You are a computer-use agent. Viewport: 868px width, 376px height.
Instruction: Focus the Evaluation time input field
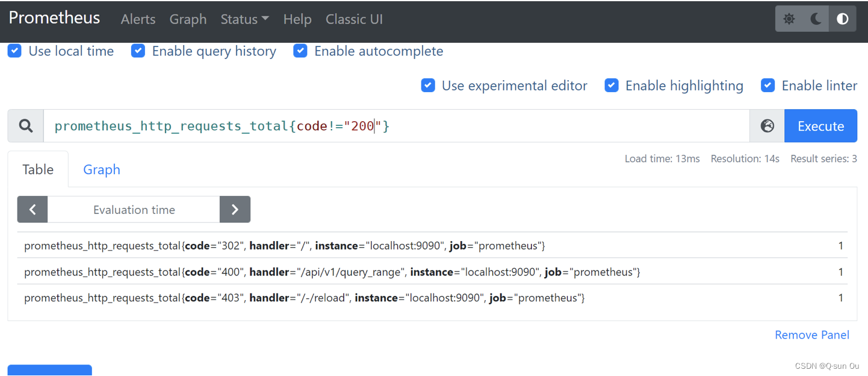pos(134,210)
